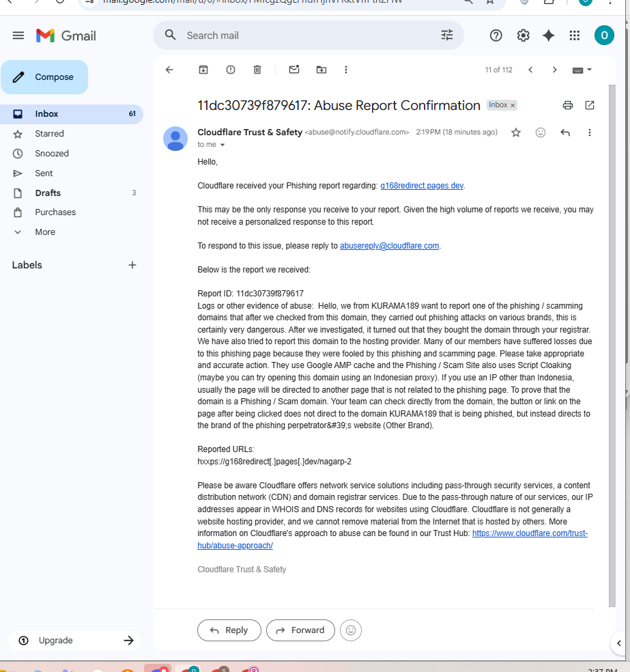Viewport: 630px width, 672px height.
Task: Open the Google account avatar
Action: (604, 35)
